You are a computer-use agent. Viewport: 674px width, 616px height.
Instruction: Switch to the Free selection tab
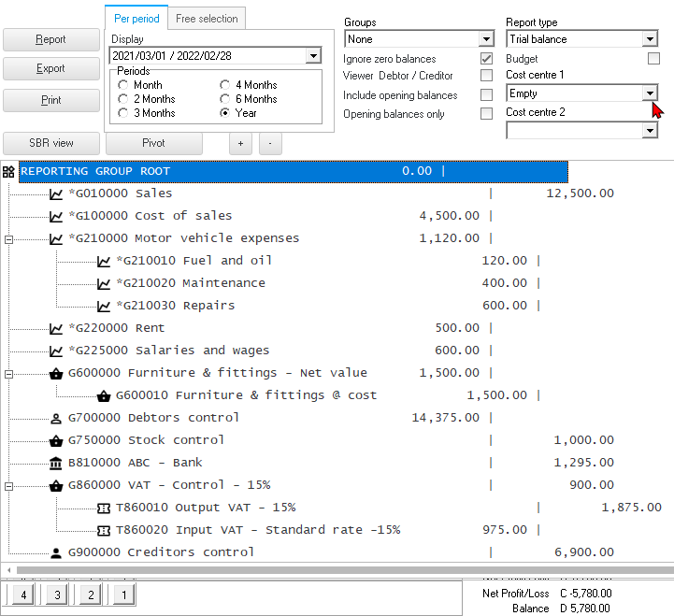(x=207, y=18)
